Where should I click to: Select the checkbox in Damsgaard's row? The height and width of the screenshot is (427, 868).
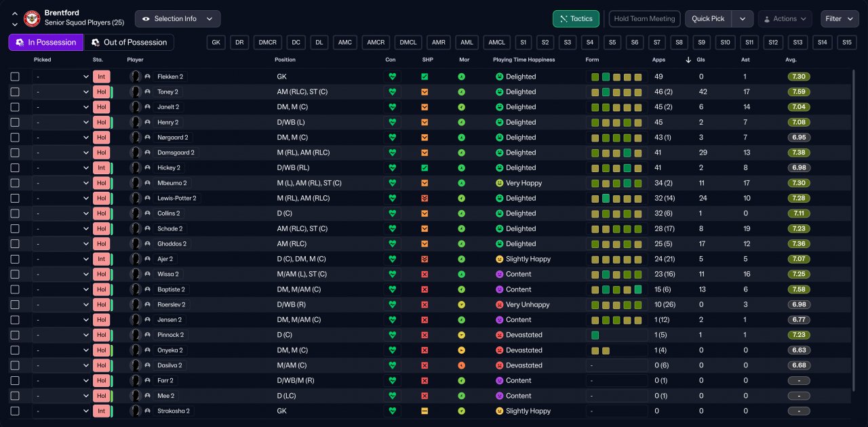click(15, 152)
